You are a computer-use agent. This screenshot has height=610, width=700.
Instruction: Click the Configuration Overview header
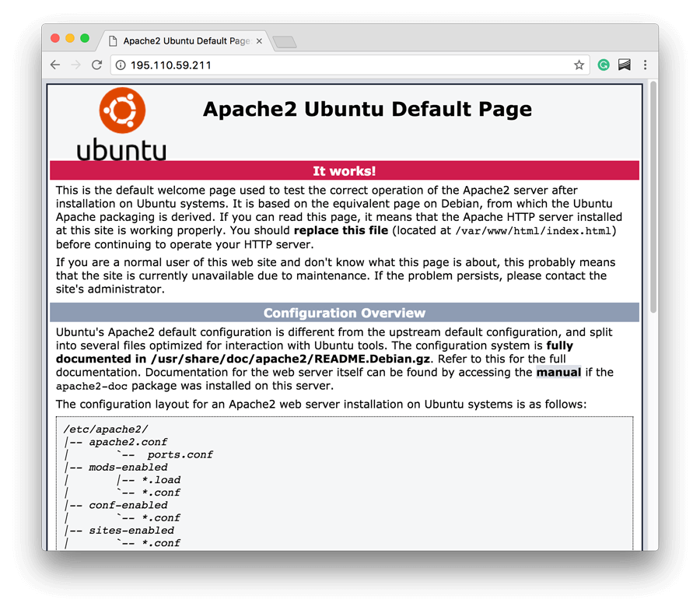coord(345,313)
